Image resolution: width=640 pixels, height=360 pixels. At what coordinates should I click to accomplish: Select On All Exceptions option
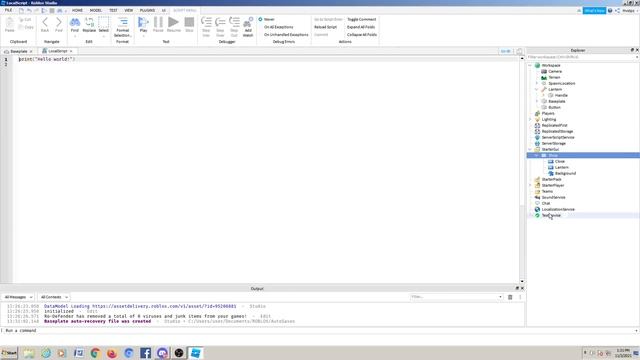(x=278, y=27)
